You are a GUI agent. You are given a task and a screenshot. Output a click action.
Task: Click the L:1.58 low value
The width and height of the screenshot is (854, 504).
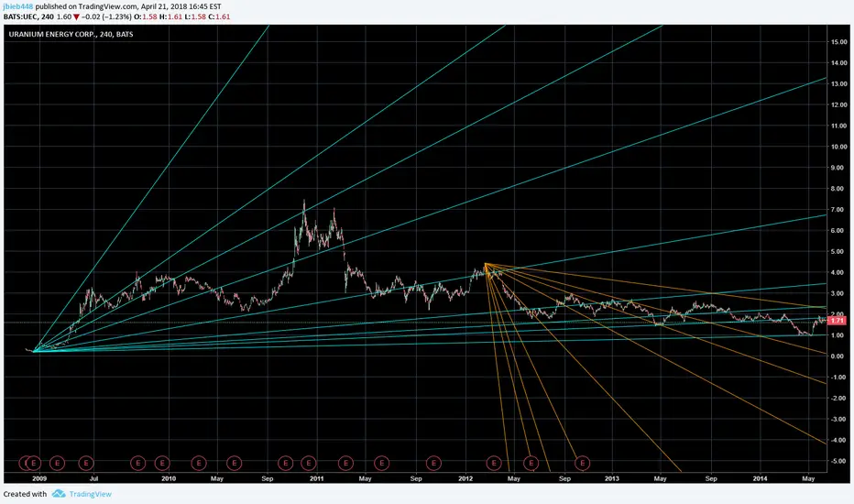pos(194,16)
